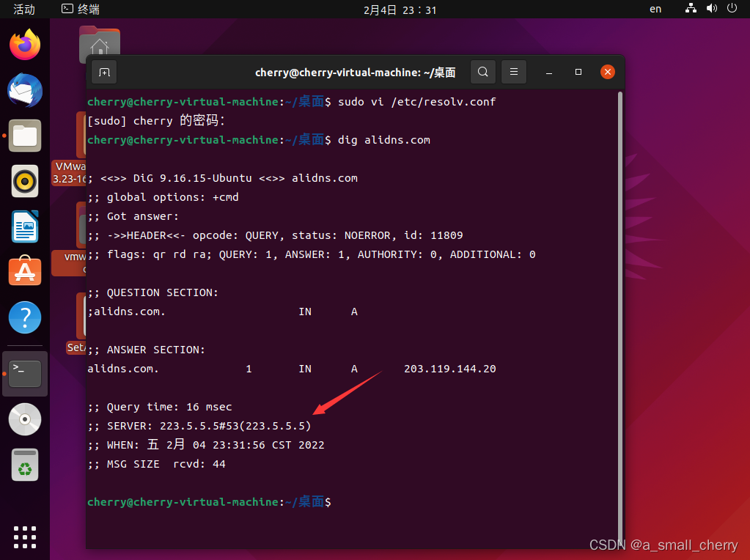Select the Terminal icon in the dock

click(x=25, y=374)
